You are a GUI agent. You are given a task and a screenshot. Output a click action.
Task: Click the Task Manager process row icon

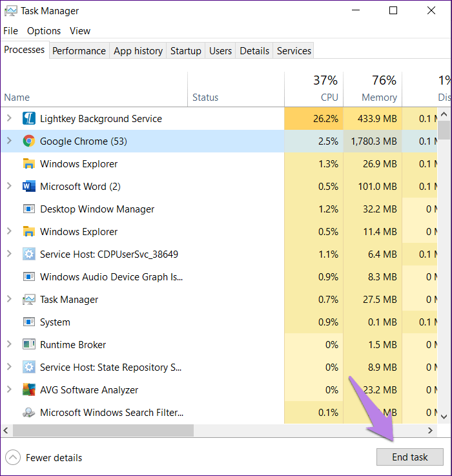[29, 299]
